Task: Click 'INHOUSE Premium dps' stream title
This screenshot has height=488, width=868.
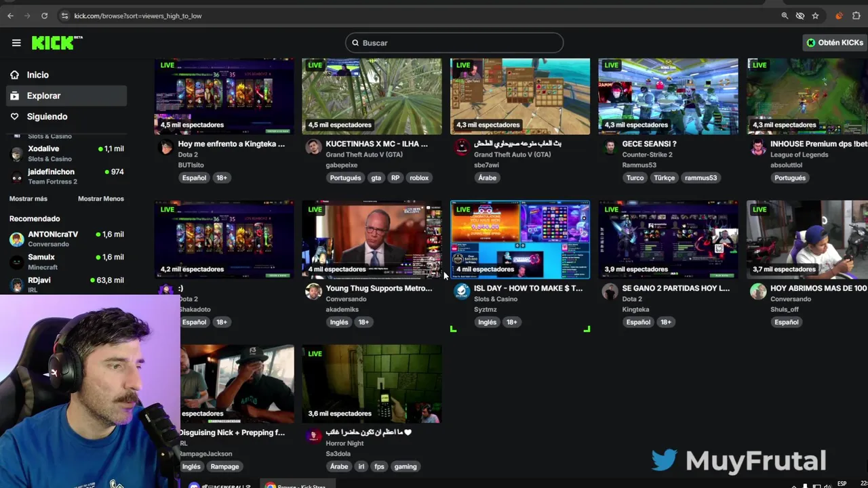Action: pos(818,144)
